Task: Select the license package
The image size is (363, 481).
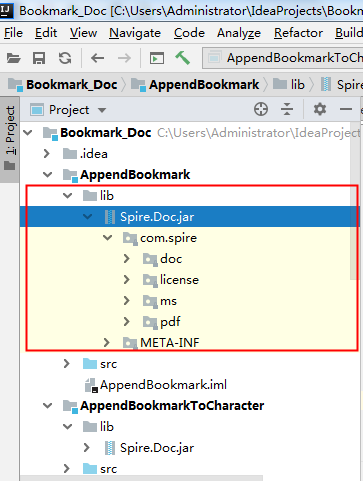Action: (x=179, y=280)
